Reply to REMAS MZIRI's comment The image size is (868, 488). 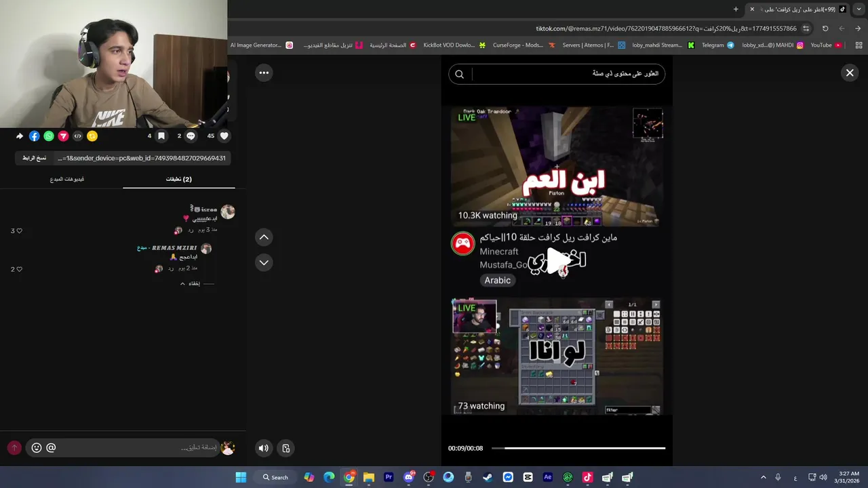[x=171, y=268]
